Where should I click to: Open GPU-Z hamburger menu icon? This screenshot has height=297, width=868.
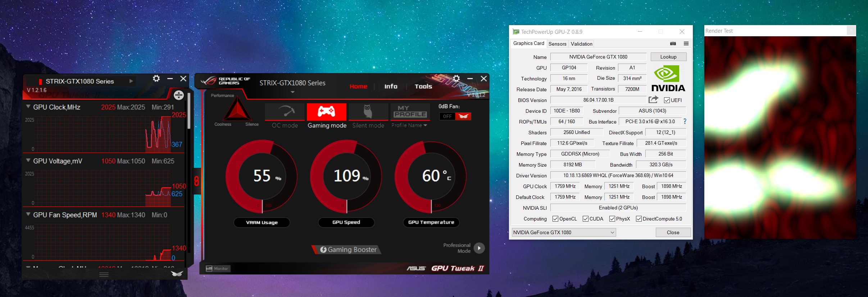point(686,43)
